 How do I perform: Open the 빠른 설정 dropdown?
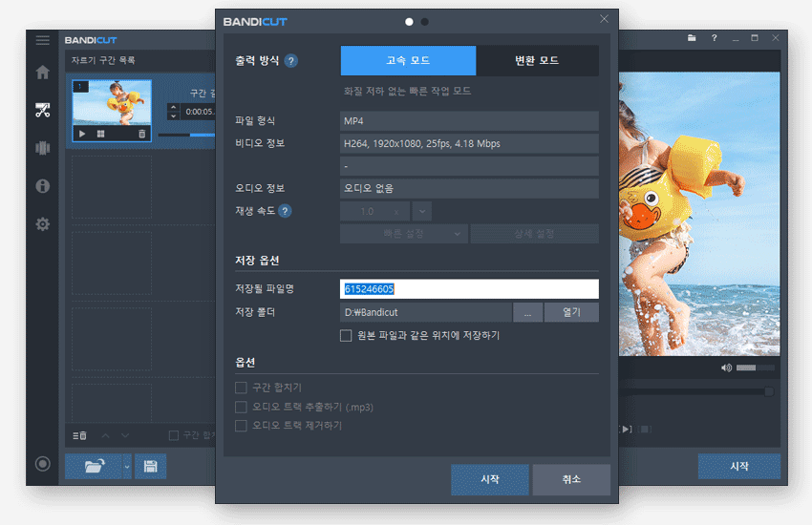coord(404,234)
